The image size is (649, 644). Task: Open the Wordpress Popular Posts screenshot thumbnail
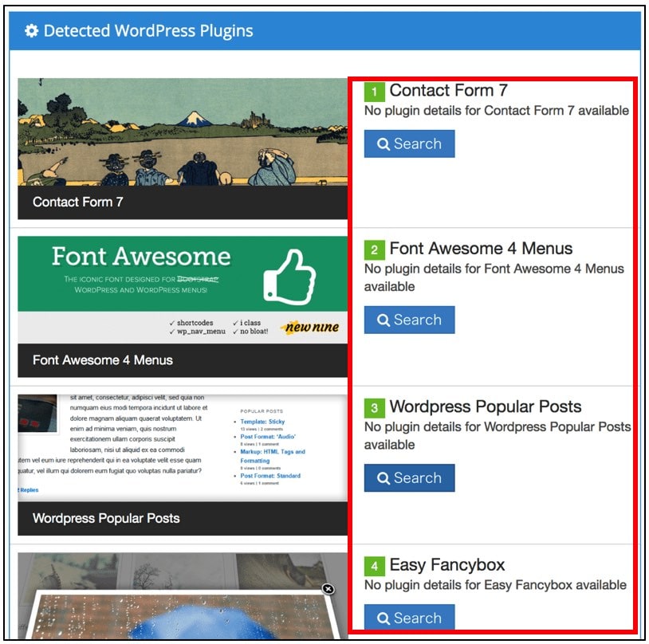click(x=183, y=448)
